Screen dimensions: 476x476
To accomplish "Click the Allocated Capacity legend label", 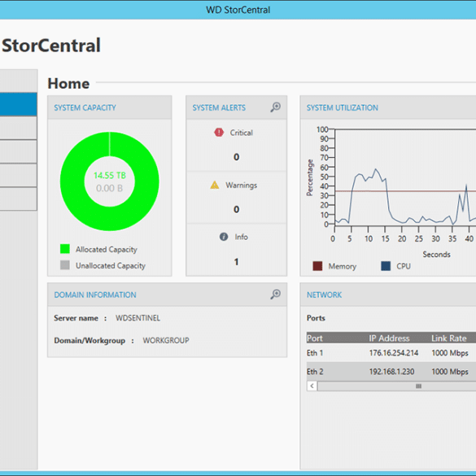I will [107, 249].
